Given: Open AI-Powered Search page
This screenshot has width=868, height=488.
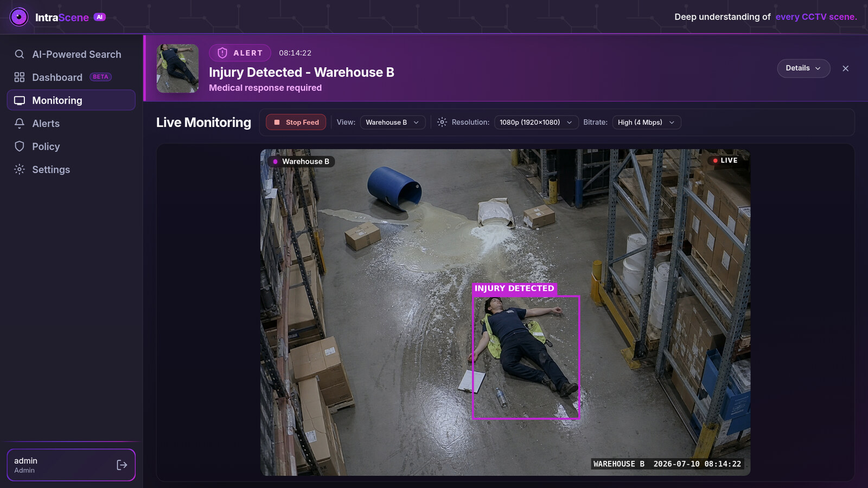Looking at the screenshot, I should (71, 54).
